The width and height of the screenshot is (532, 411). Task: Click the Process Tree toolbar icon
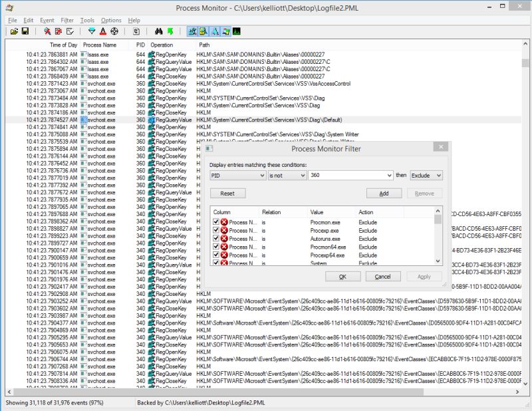[136, 31]
